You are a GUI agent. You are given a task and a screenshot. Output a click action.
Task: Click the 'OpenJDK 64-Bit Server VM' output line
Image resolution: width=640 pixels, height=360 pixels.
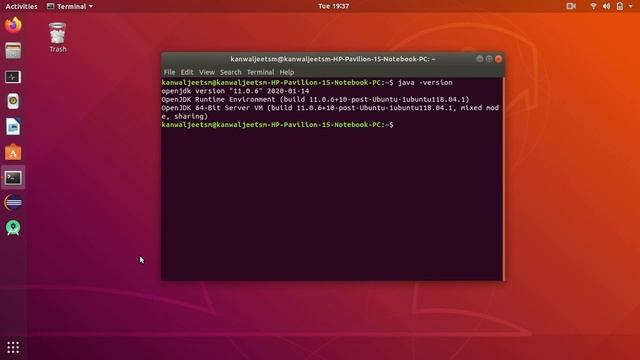[x=330, y=108]
